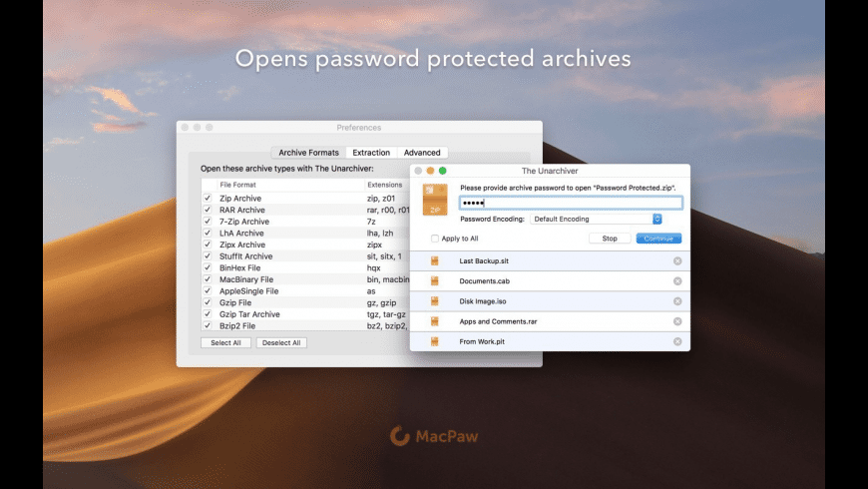
Task: Open the Password Encoding dropdown
Action: click(x=596, y=219)
